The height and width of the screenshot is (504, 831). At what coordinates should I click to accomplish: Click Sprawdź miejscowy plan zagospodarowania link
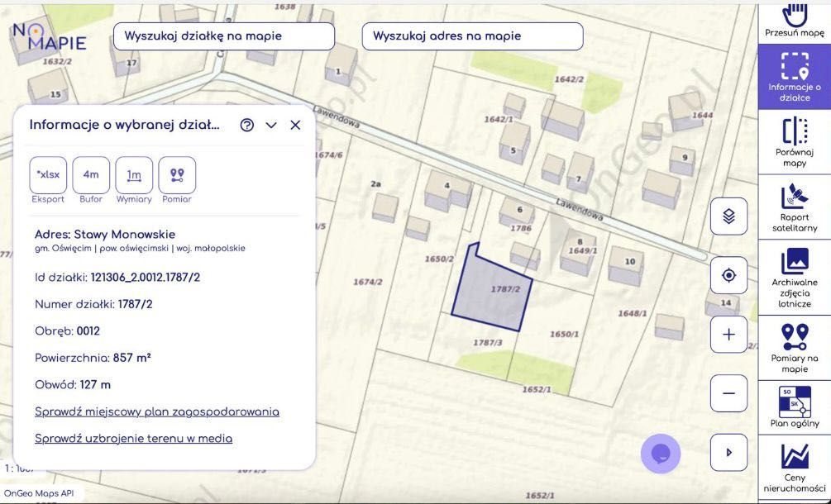pyautogui.click(x=157, y=411)
